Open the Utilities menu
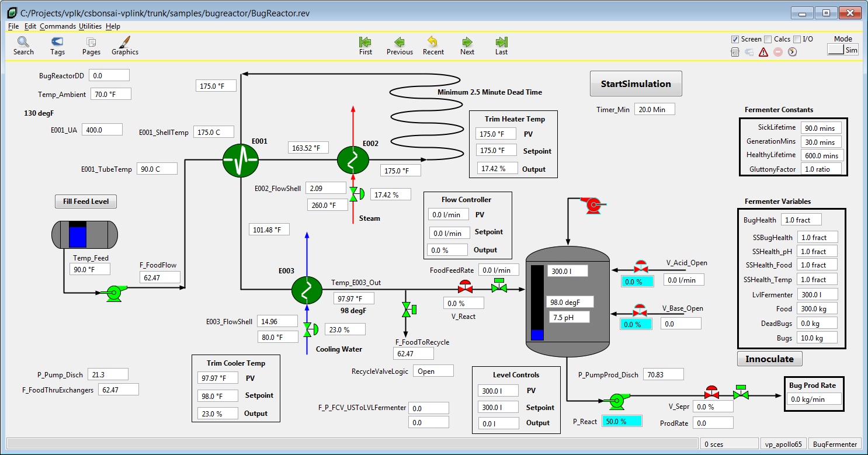The height and width of the screenshot is (455, 868). coord(91,26)
